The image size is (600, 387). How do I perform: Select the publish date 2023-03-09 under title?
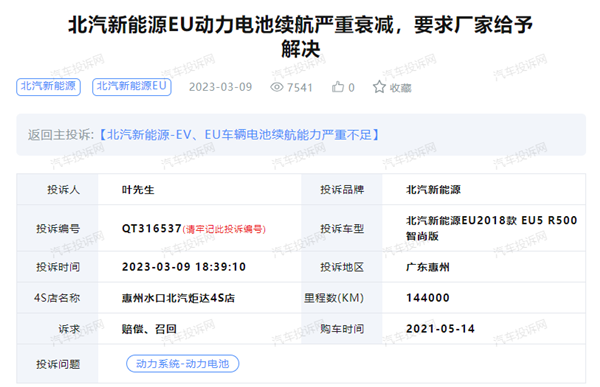tap(220, 87)
